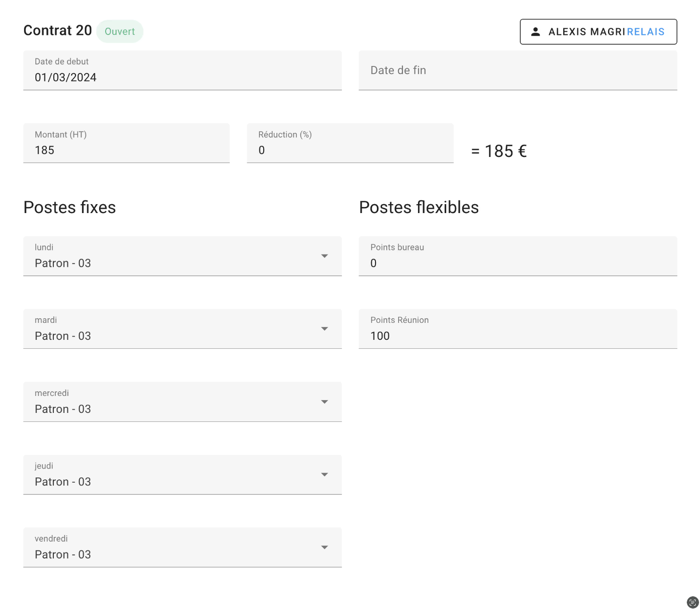Click the Ouvert status badge
This screenshot has width=700, height=609.
coord(119,31)
